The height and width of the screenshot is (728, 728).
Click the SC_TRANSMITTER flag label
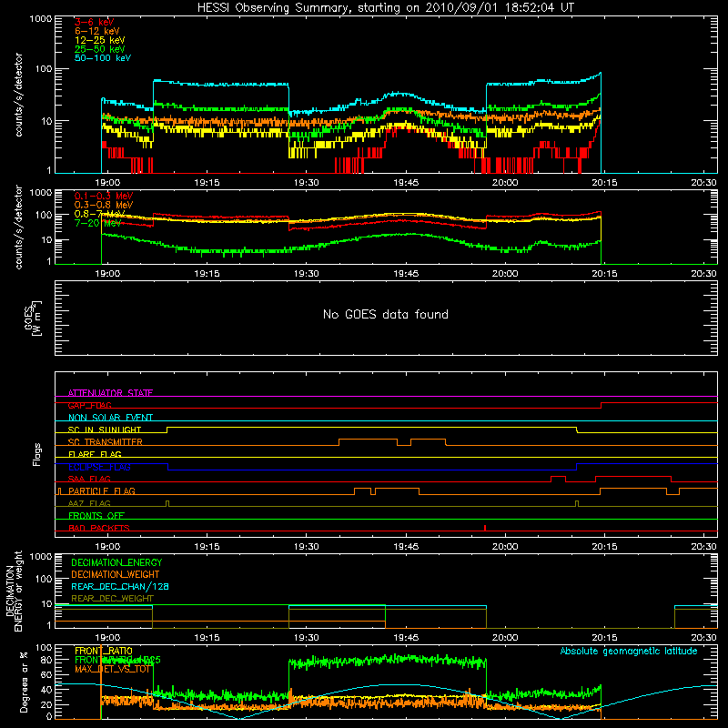tap(106, 442)
